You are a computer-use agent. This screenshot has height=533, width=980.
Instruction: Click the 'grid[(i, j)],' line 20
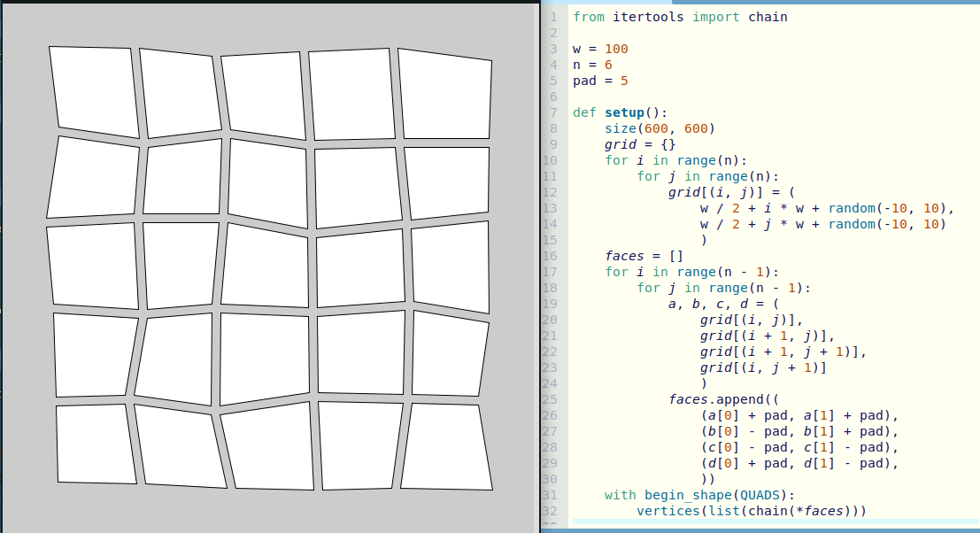[752, 320]
